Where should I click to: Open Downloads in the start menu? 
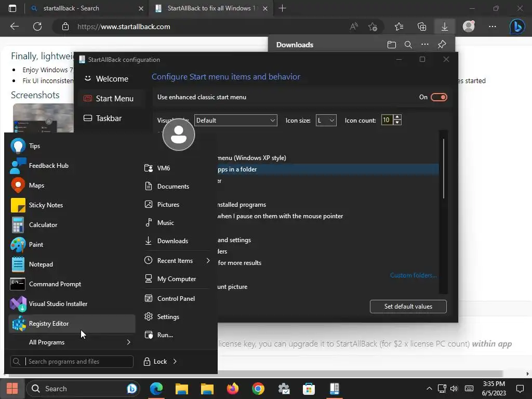pos(177,241)
